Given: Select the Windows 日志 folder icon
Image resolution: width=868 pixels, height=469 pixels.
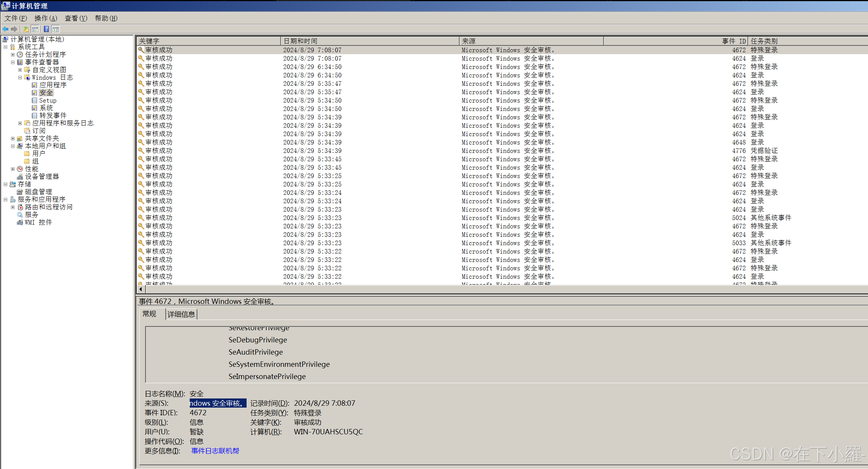Looking at the screenshot, I should (27, 77).
